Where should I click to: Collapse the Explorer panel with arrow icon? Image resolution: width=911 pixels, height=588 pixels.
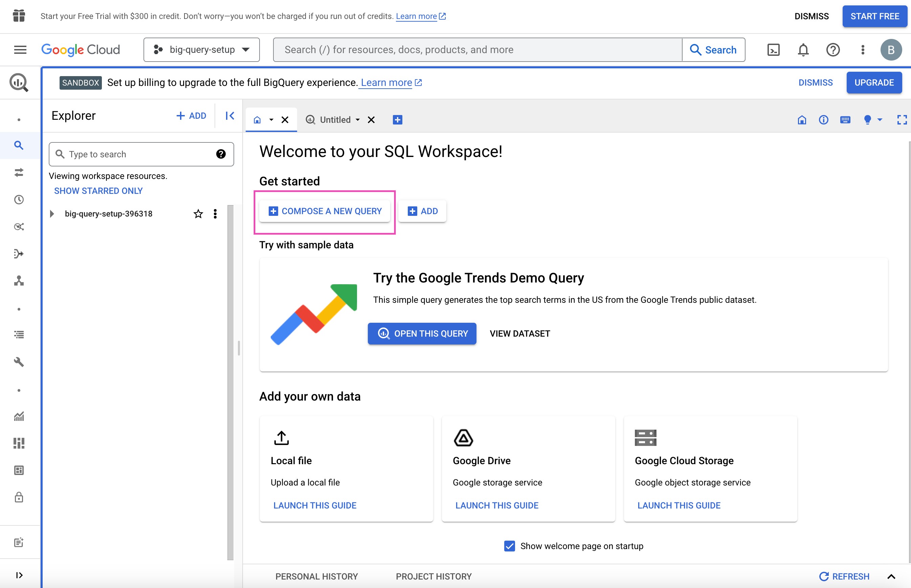pos(229,116)
